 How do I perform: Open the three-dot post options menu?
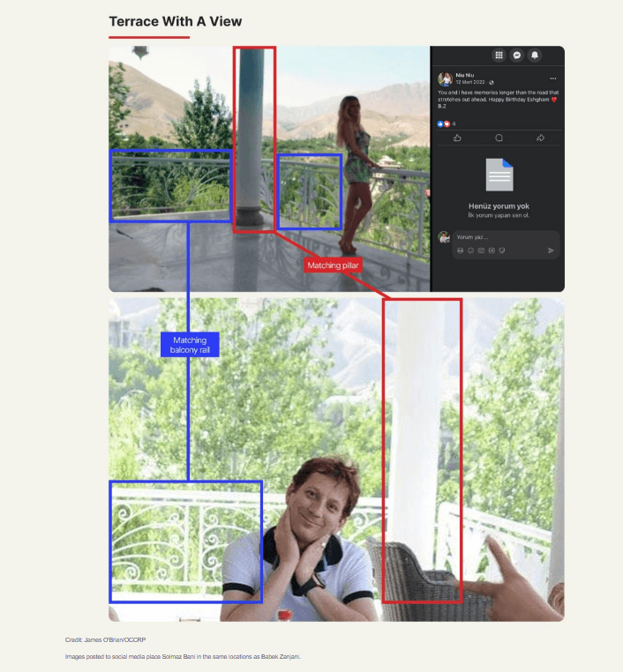pos(553,78)
